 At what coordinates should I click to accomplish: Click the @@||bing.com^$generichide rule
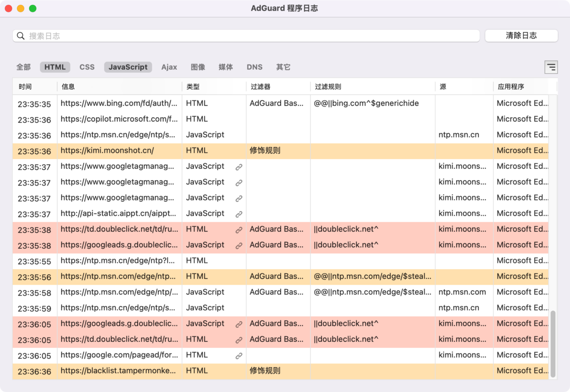pos(366,103)
